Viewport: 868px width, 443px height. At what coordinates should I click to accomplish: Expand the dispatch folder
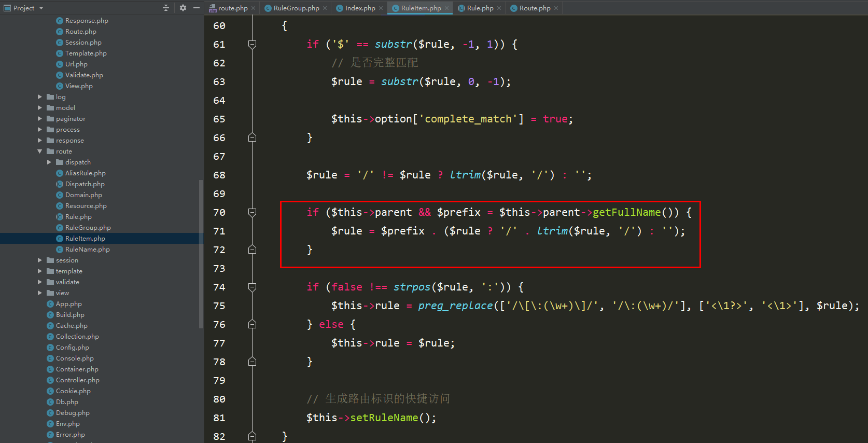pos(49,162)
